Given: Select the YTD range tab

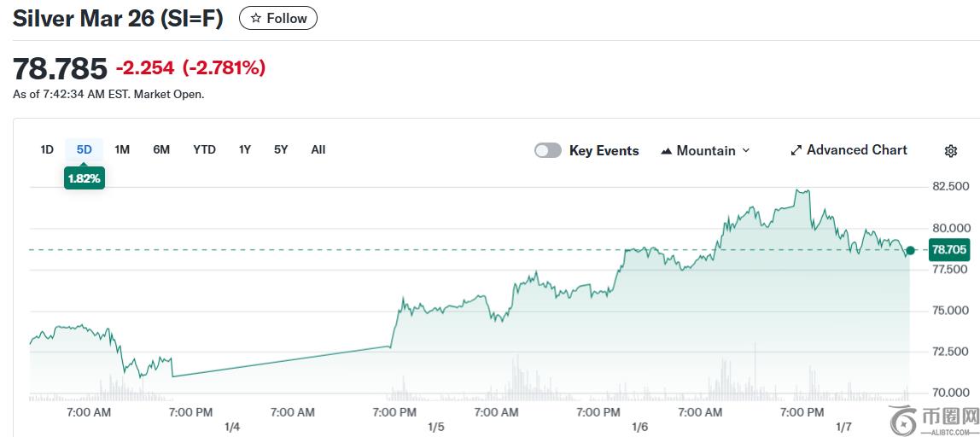Looking at the screenshot, I should (204, 150).
